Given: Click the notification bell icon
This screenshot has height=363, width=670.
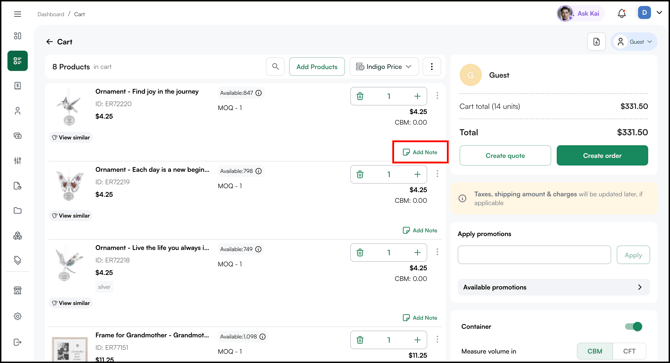Looking at the screenshot, I should [622, 14].
